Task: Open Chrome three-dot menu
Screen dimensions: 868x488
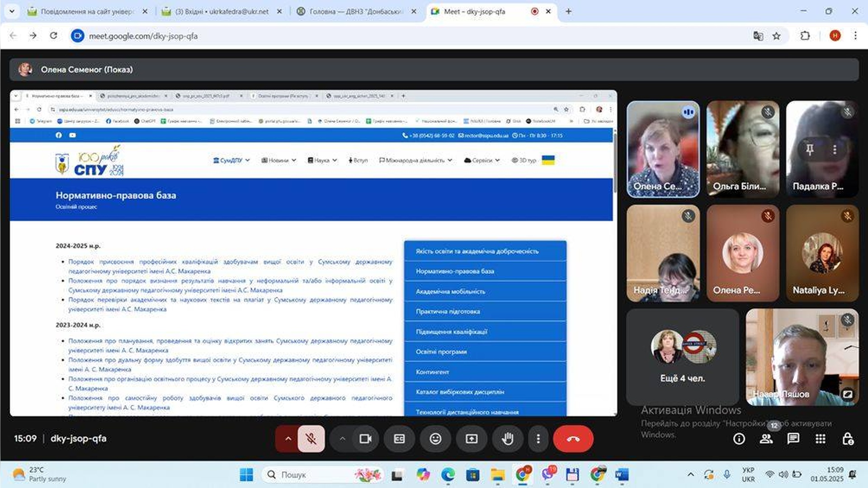Action: [x=855, y=36]
